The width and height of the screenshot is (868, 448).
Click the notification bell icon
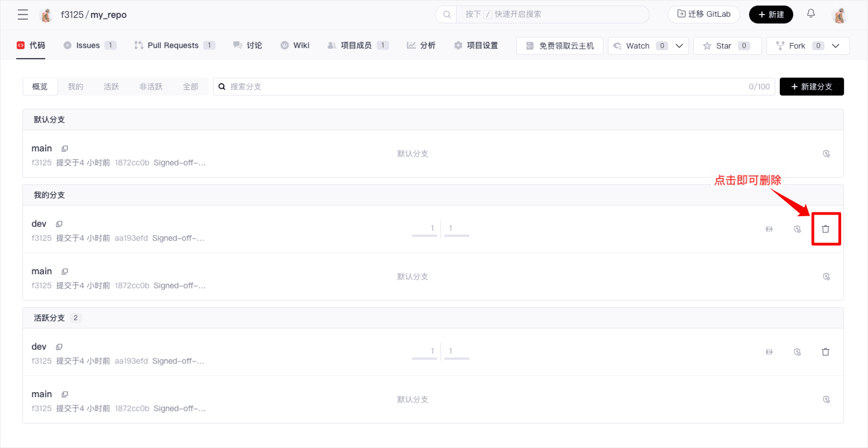click(x=811, y=14)
